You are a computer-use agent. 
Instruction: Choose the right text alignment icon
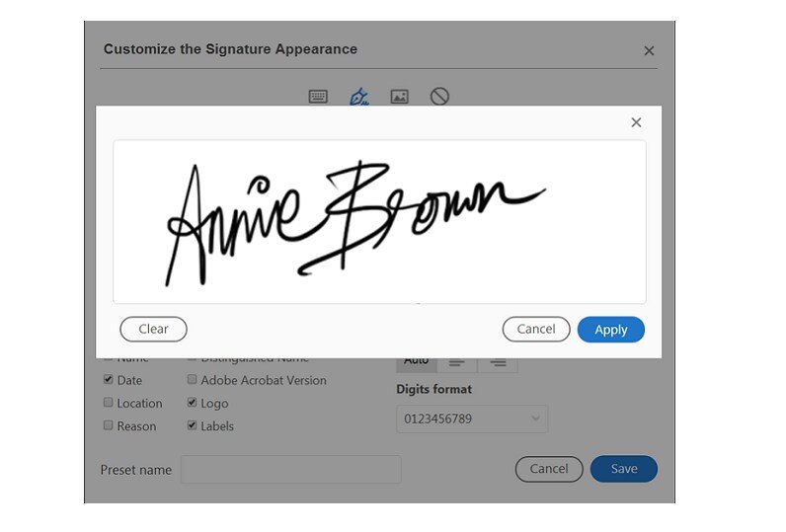[498, 362]
